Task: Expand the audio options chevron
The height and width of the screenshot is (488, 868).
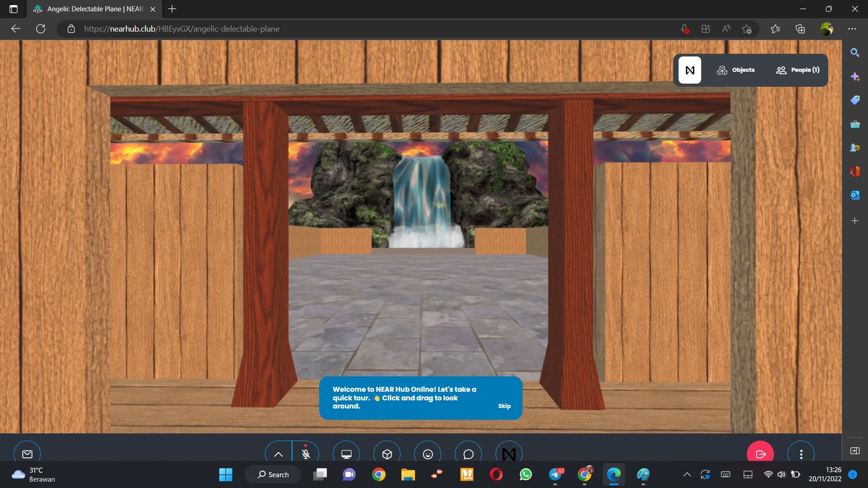Action: (x=278, y=454)
